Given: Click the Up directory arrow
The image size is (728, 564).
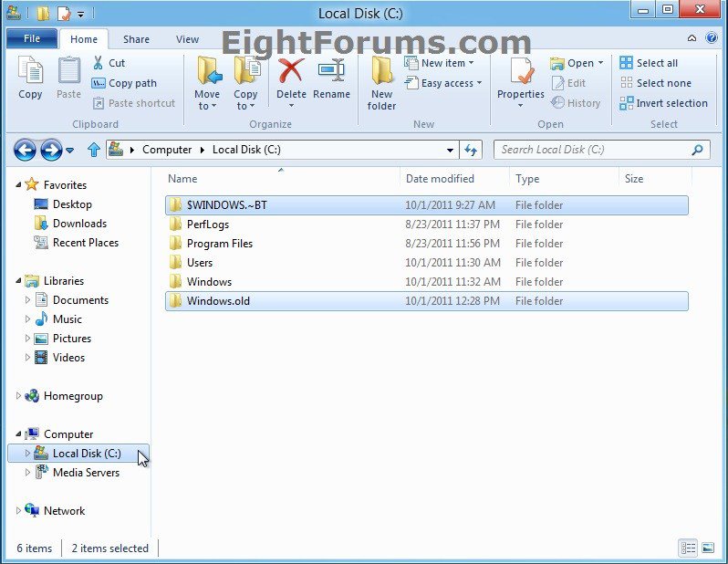Looking at the screenshot, I should pyautogui.click(x=93, y=150).
